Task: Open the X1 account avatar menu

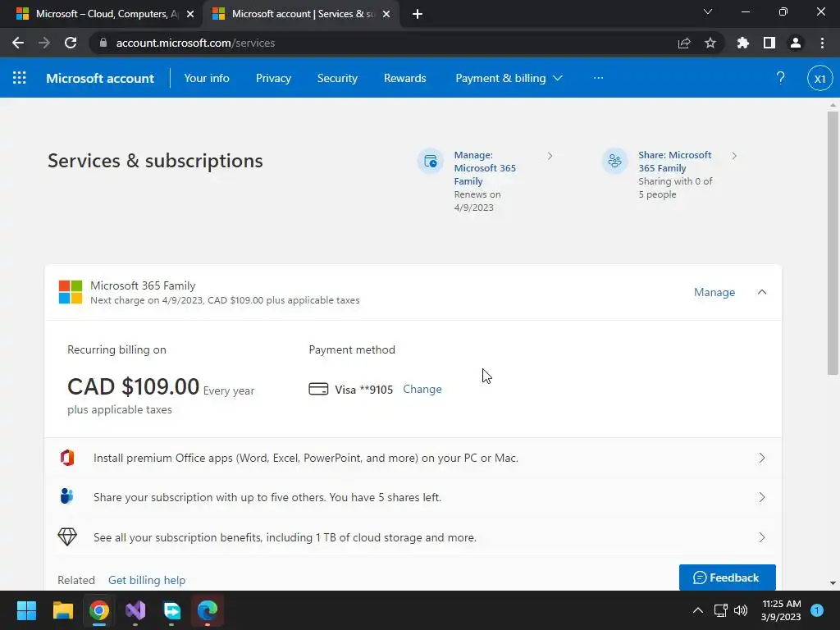Action: (x=819, y=78)
